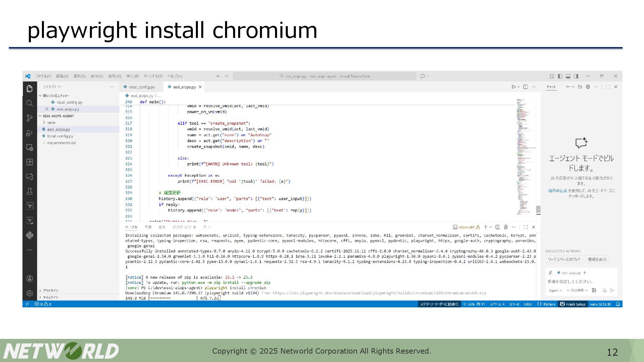Screen dimensions: 644x362
Task: Click the editor vertical scrollbar thumb
Action: tap(538, 209)
